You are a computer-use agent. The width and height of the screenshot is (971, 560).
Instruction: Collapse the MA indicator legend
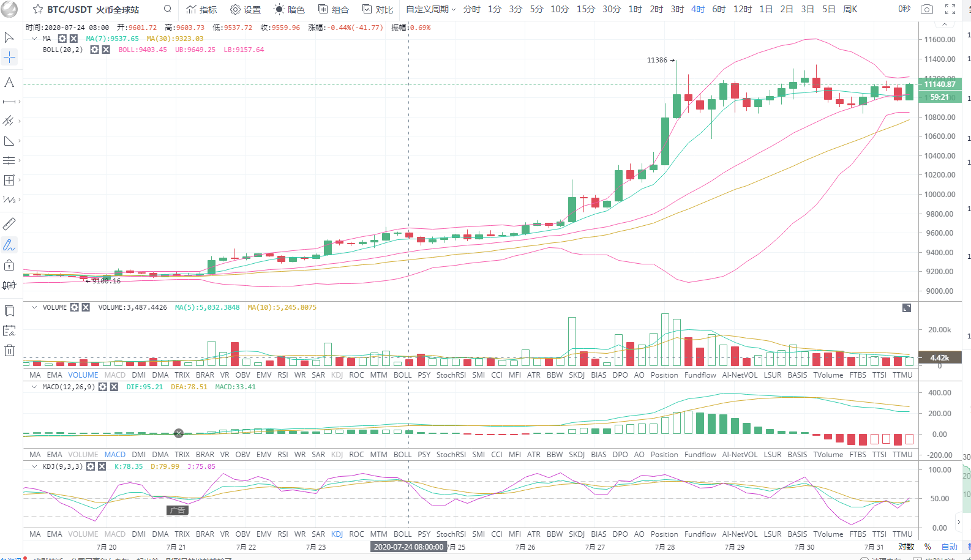tap(34, 39)
